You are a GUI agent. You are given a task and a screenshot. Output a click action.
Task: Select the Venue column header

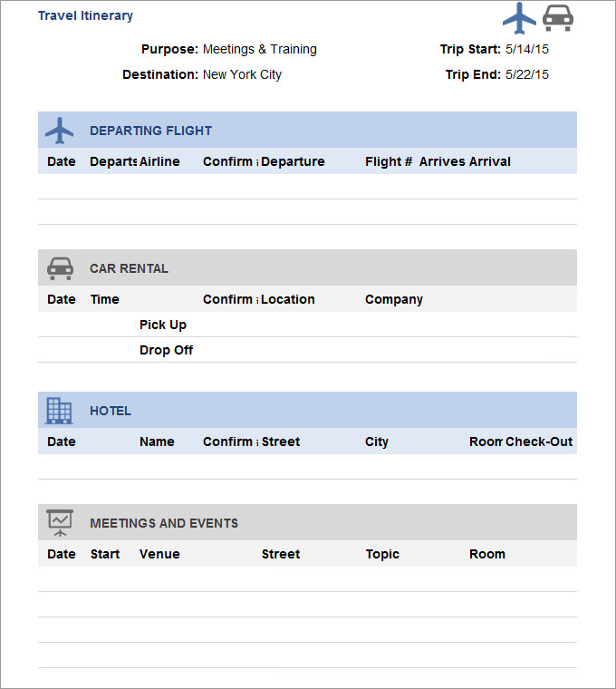pyautogui.click(x=159, y=554)
